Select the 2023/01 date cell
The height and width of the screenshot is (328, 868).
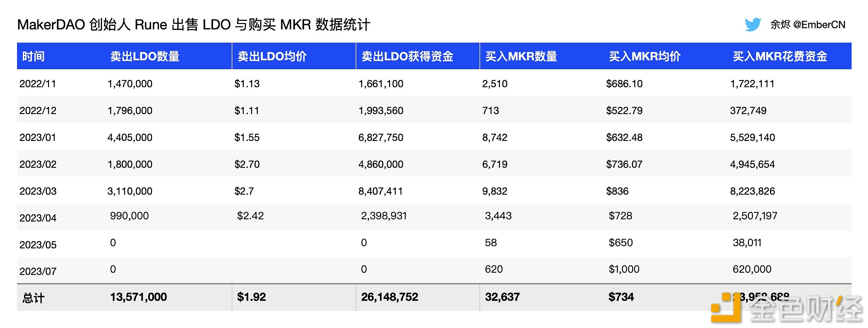[x=38, y=137]
